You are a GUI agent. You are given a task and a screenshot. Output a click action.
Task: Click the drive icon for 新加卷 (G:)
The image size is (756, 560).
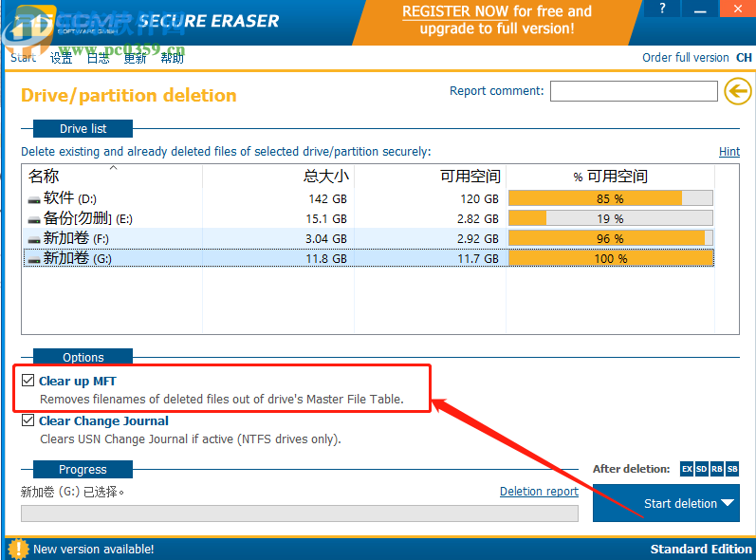click(x=34, y=259)
